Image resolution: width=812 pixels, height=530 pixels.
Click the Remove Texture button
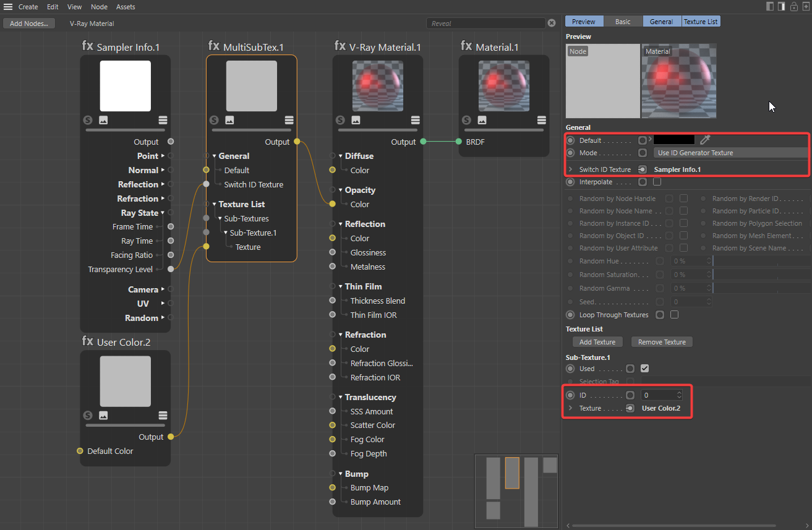click(x=662, y=342)
